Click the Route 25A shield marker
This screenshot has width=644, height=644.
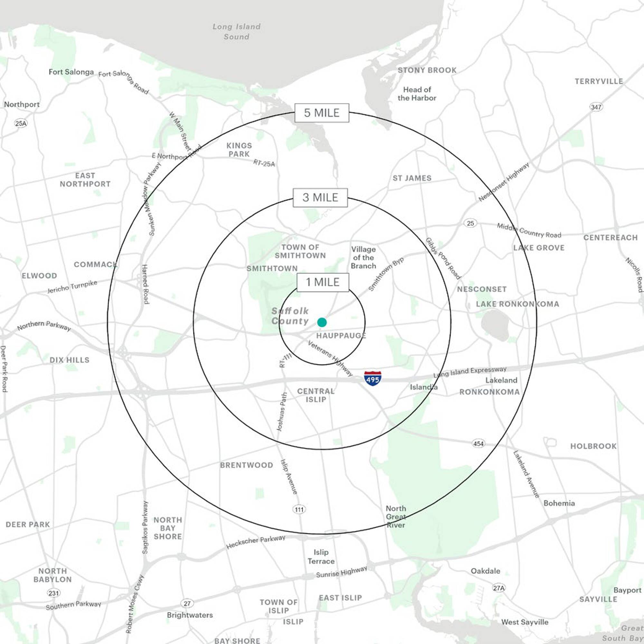click(x=21, y=123)
